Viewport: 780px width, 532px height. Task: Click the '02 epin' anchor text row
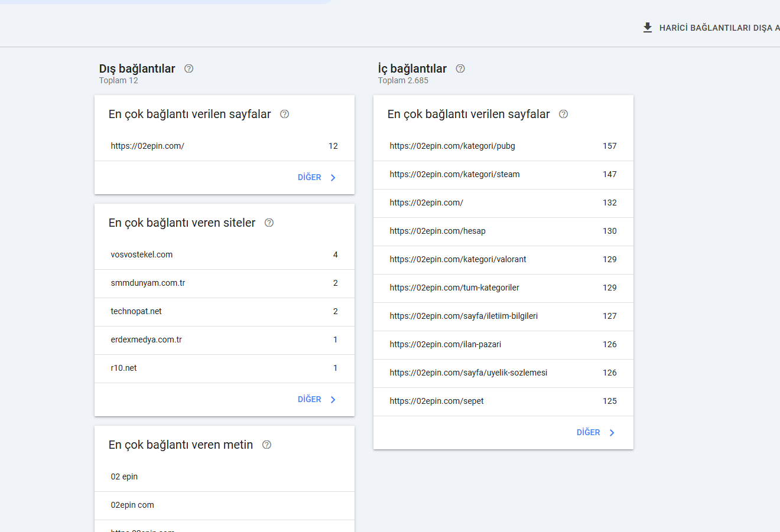point(225,477)
